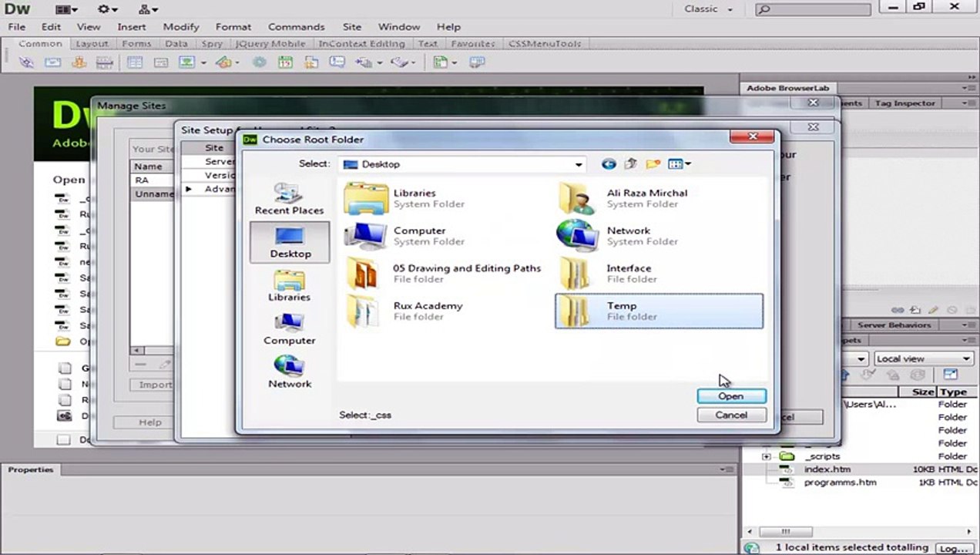This screenshot has width=980, height=555.
Task: Switch to the Spry insert tab
Action: click(x=212, y=44)
